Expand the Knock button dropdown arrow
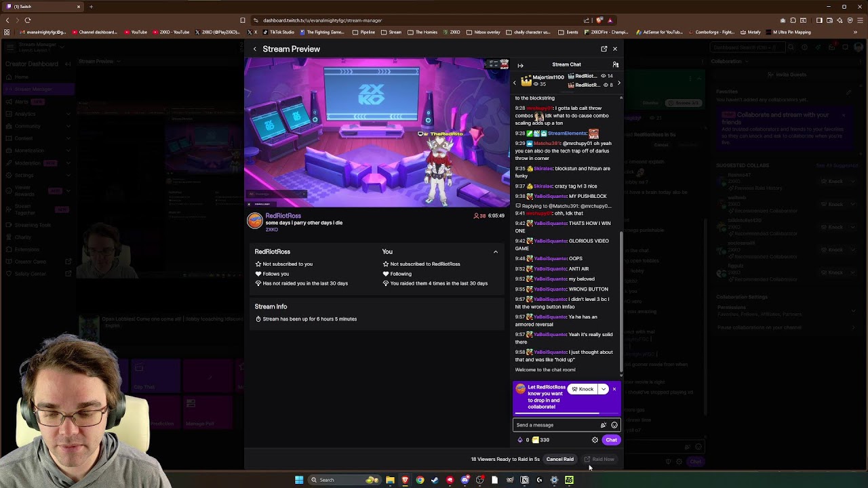Image resolution: width=868 pixels, height=488 pixels. pyautogui.click(x=604, y=389)
